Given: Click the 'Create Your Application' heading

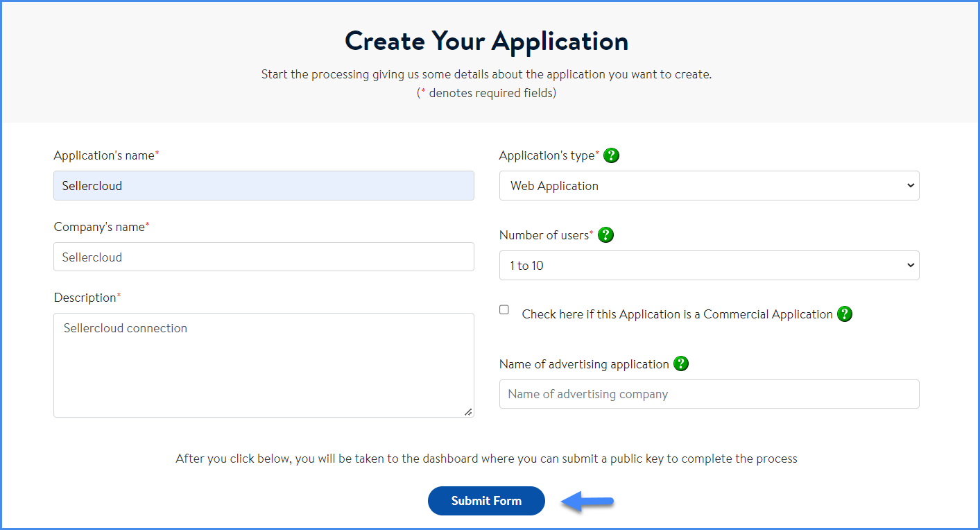Looking at the screenshot, I should [x=487, y=41].
